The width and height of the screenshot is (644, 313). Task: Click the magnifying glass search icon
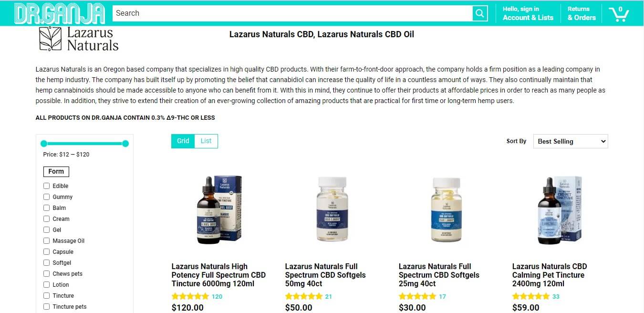[479, 13]
